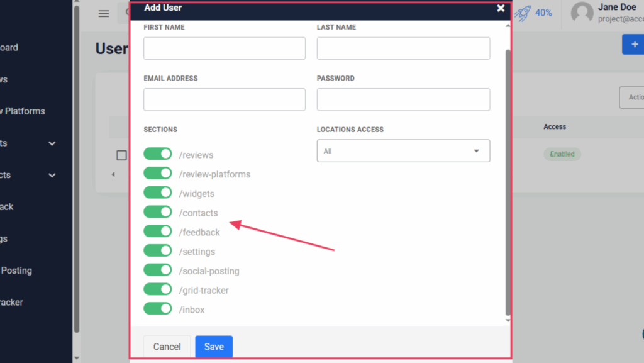Select the user row checkbox

(121, 155)
